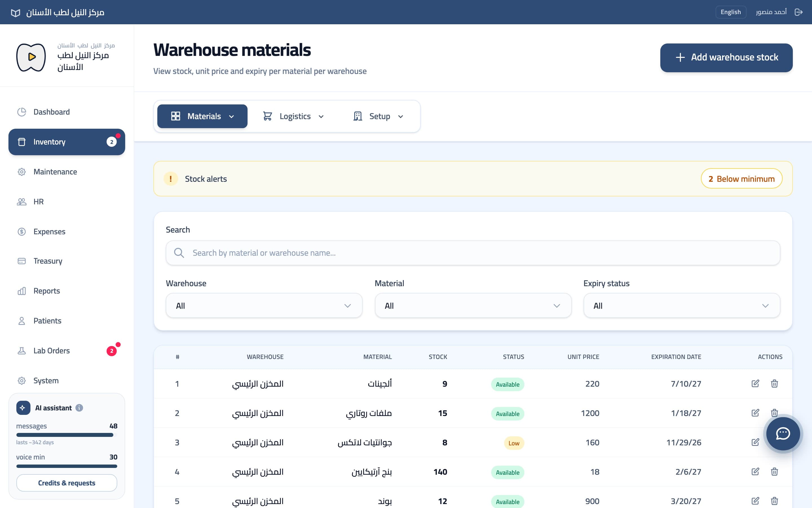Focus the material or warehouse search field
The image size is (812, 508).
click(x=473, y=253)
